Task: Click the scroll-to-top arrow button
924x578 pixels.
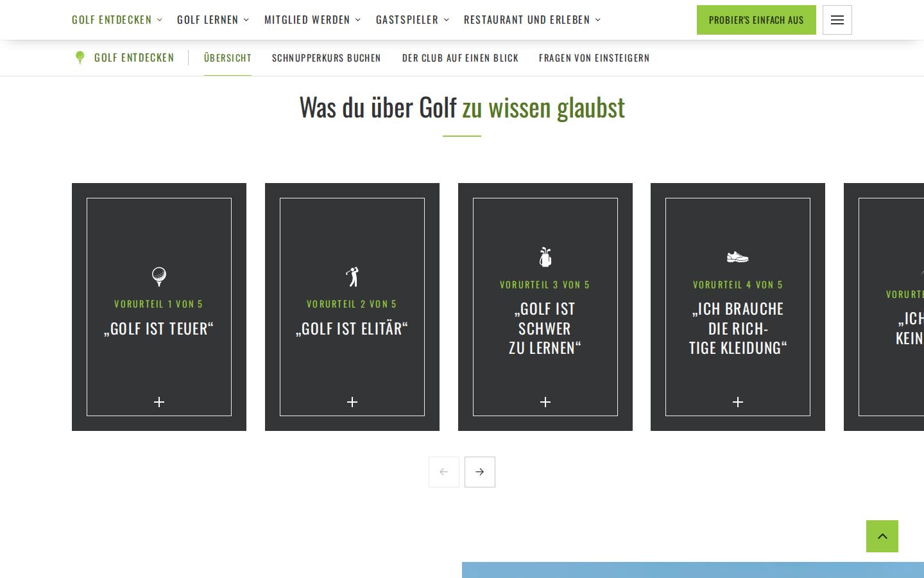Action: click(x=882, y=536)
